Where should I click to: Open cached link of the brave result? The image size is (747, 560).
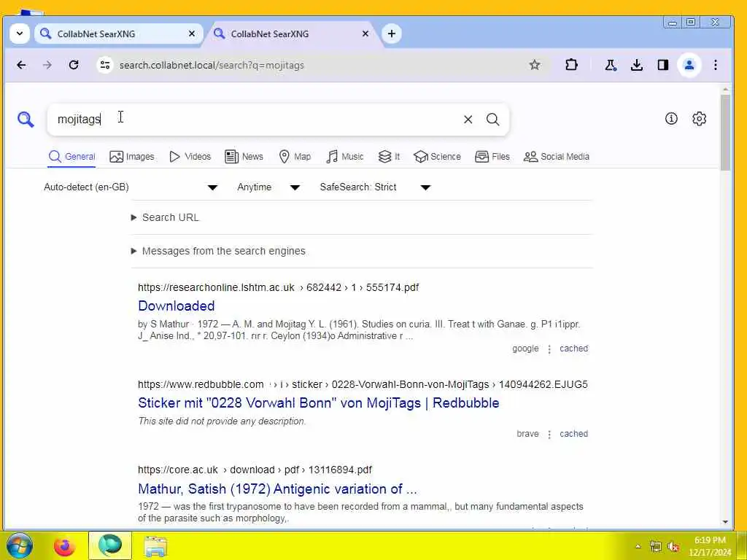573,434
